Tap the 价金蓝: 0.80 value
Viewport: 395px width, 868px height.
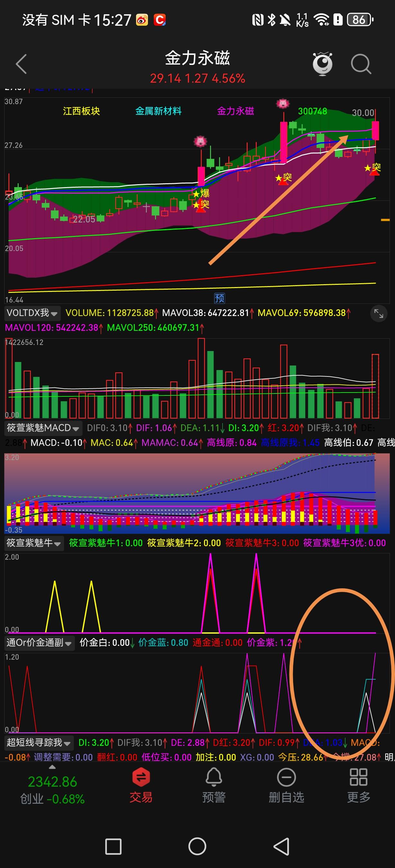pos(163,643)
